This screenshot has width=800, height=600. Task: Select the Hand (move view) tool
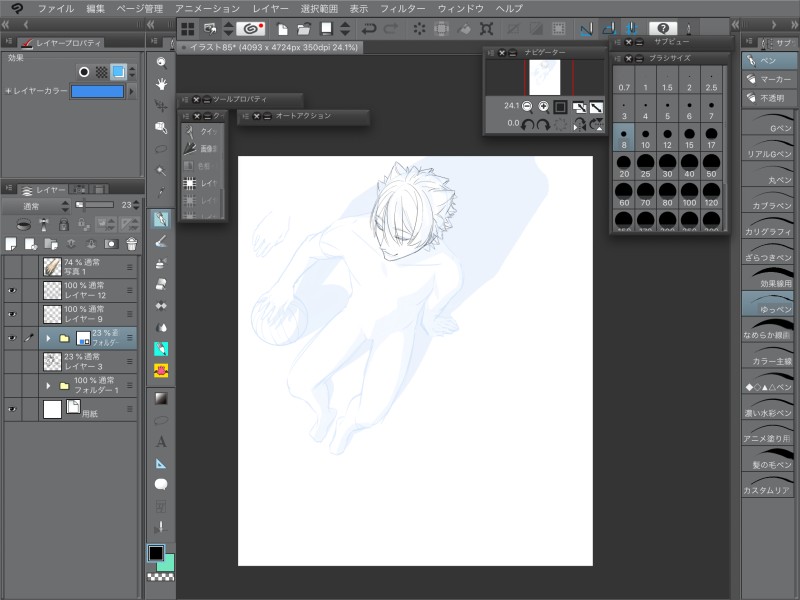click(160, 84)
